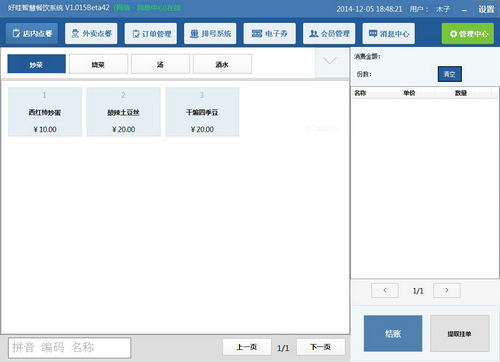Click the blue 结账 checkout button

point(393,333)
